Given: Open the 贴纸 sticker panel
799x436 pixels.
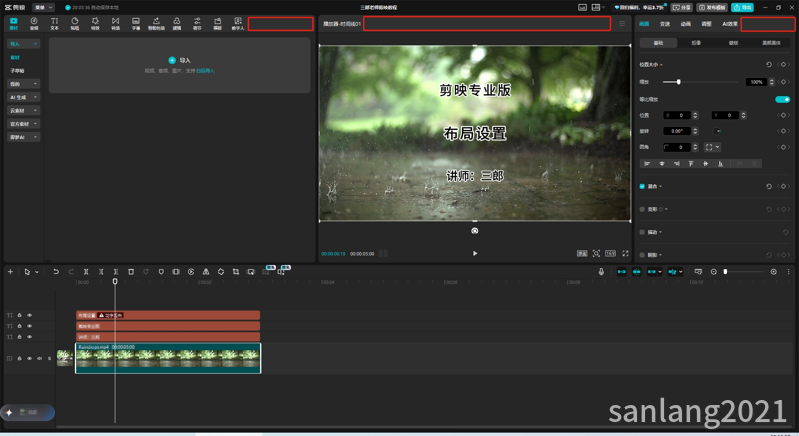Looking at the screenshot, I should tap(75, 23).
